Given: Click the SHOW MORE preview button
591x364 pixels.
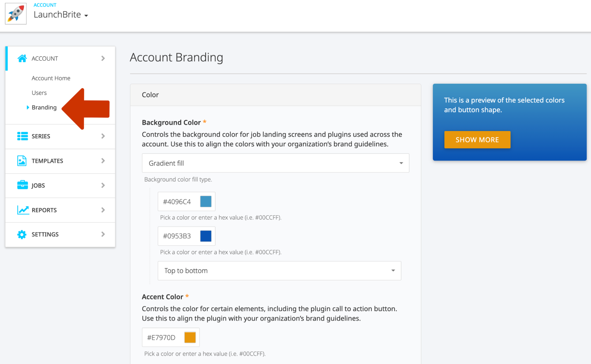Looking at the screenshot, I should point(477,140).
